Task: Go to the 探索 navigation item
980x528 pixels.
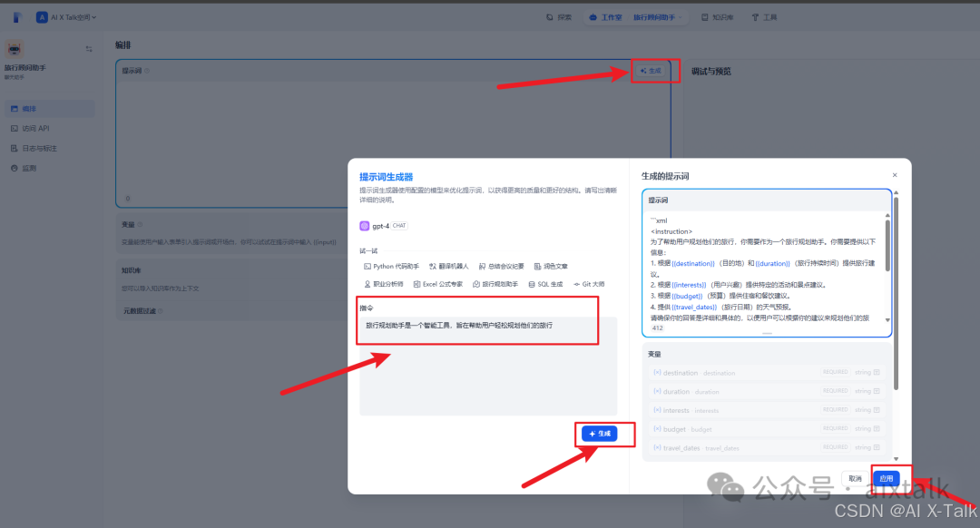Action: 559,17
